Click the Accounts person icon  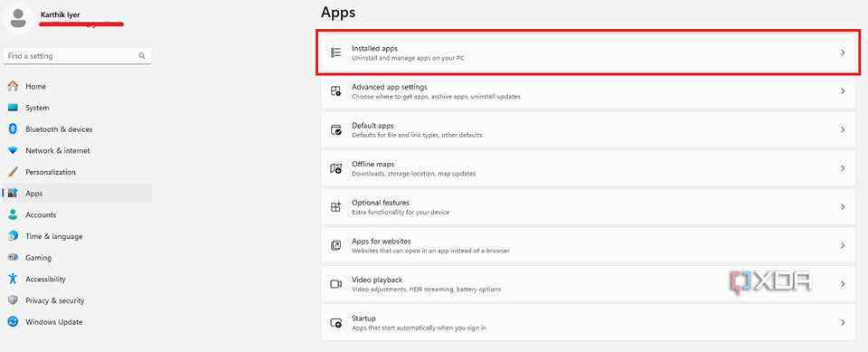point(13,215)
